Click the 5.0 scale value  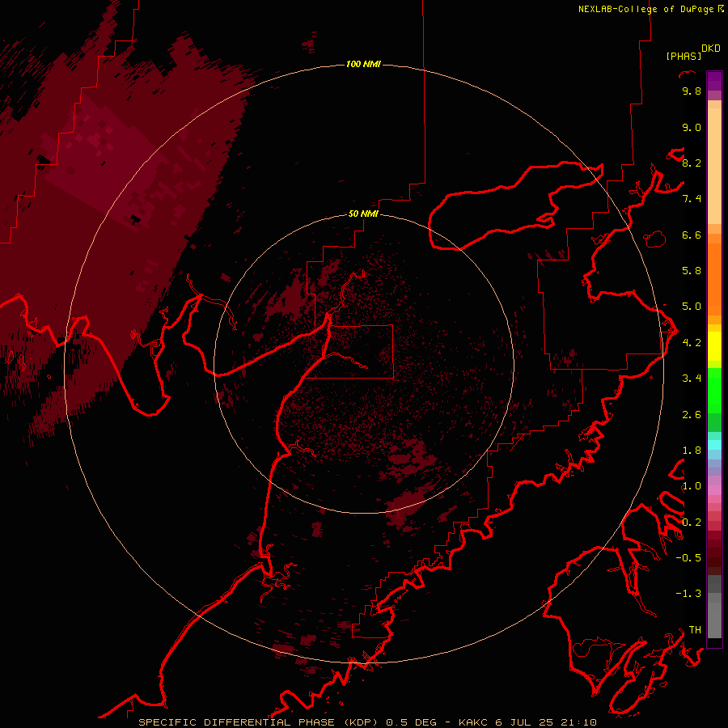click(x=692, y=307)
